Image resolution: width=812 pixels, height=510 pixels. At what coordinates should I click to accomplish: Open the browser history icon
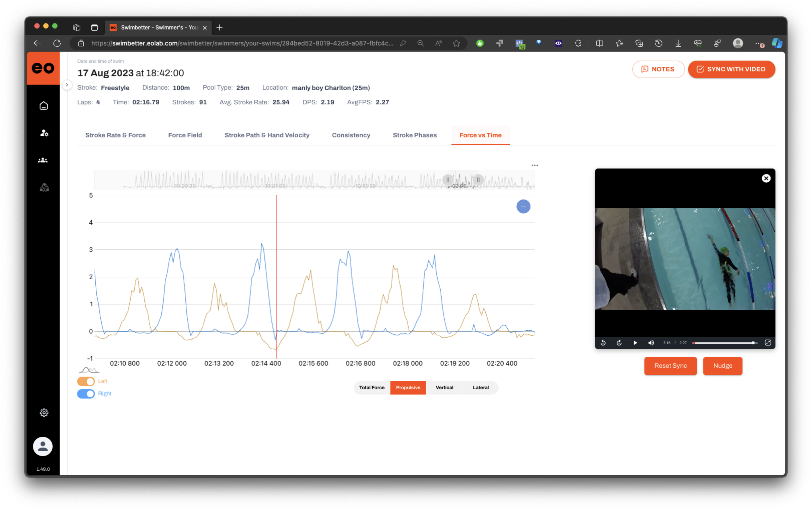point(658,43)
